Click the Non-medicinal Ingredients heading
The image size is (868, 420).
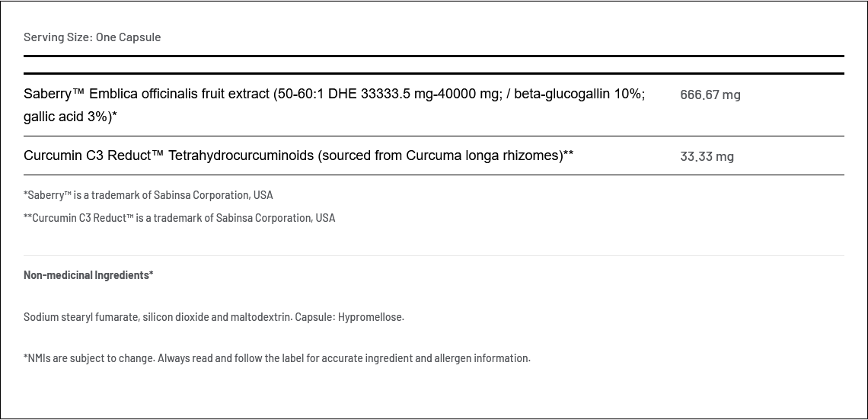click(88, 274)
